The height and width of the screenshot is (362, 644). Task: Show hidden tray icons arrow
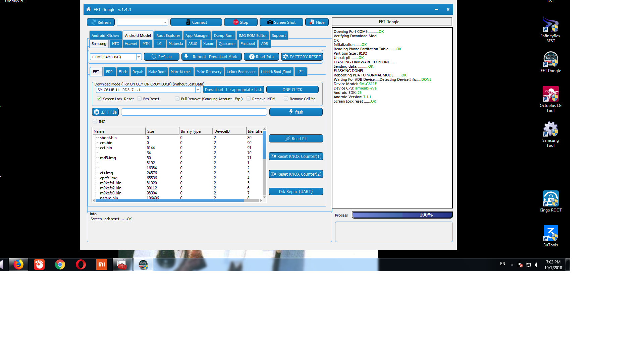[x=512, y=265]
